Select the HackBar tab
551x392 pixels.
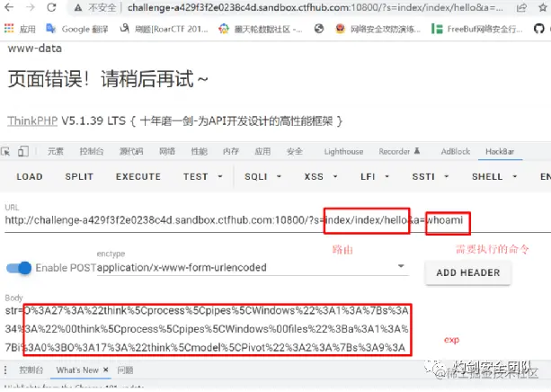pos(500,152)
